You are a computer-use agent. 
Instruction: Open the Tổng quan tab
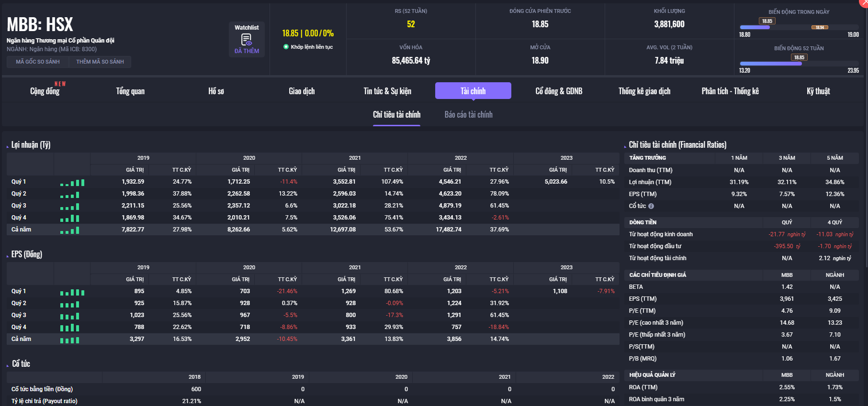pos(130,91)
